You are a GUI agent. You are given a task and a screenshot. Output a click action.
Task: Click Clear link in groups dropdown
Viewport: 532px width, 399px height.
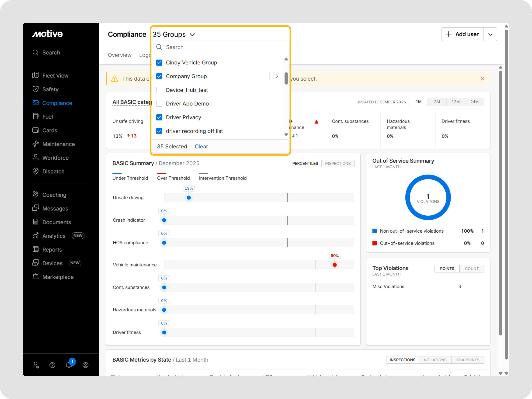[x=201, y=146]
